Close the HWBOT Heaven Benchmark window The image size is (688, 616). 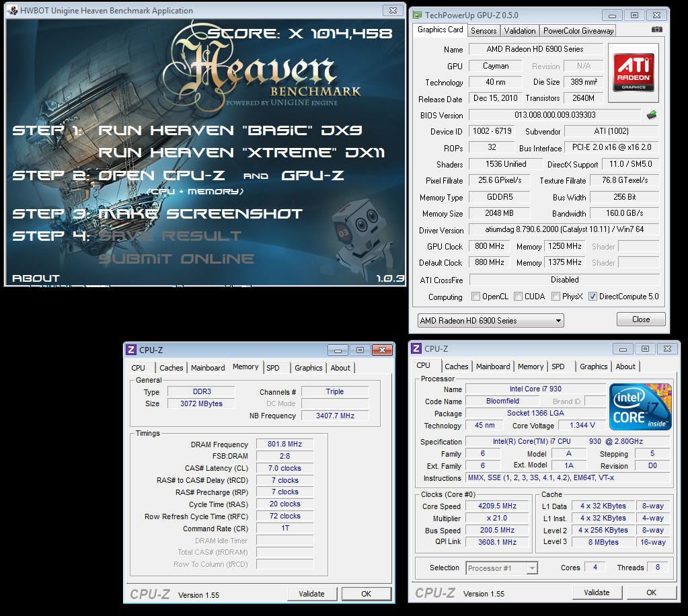point(393,10)
